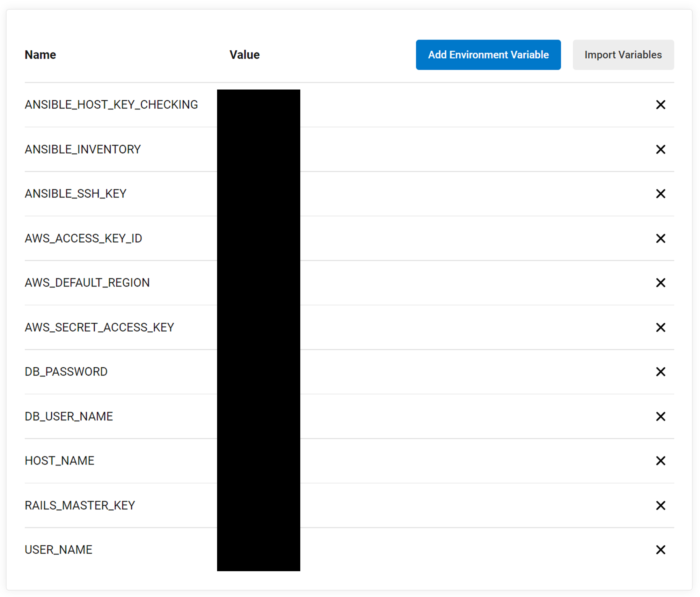Delete the ANSIBLE_SSH_KEY variable
This screenshot has height=597, width=700.
point(660,193)
